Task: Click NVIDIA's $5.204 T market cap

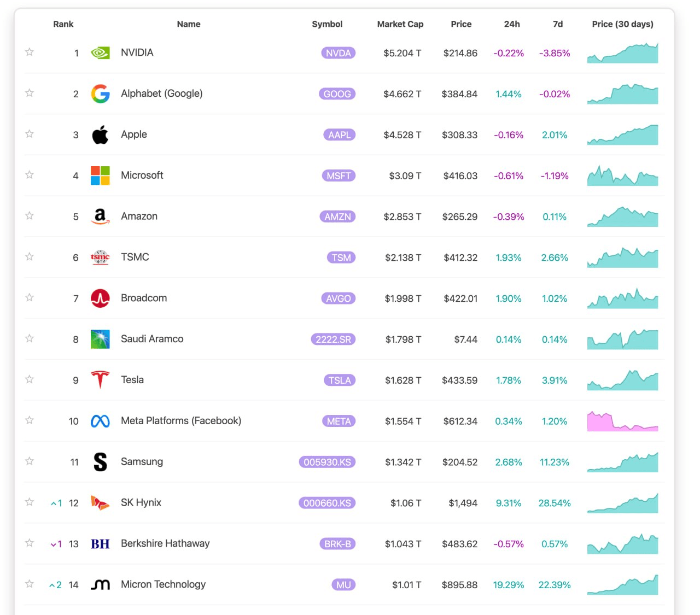Action: [x=402, y=53]
